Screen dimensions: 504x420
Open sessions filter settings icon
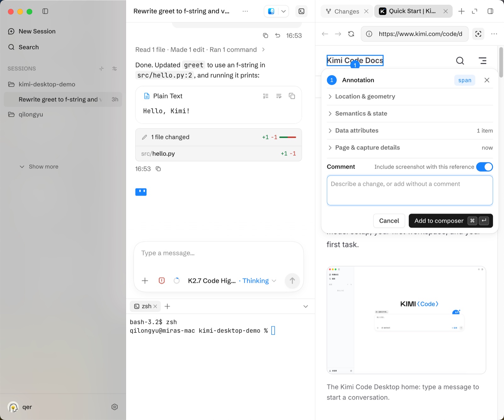tap(115, 68)
